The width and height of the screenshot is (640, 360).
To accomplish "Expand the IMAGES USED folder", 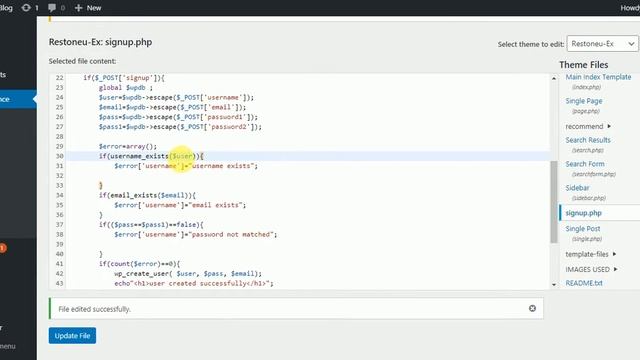I will click(x=591, y=269).
